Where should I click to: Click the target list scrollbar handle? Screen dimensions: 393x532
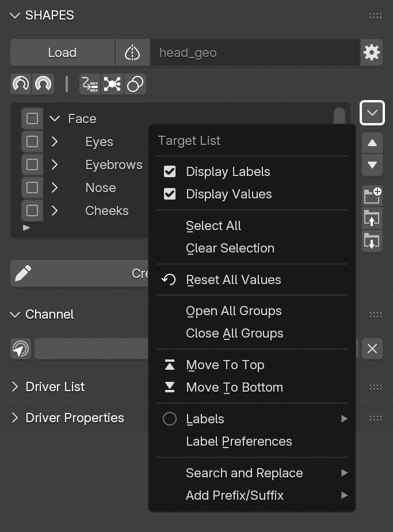click(x=339, y=116)
